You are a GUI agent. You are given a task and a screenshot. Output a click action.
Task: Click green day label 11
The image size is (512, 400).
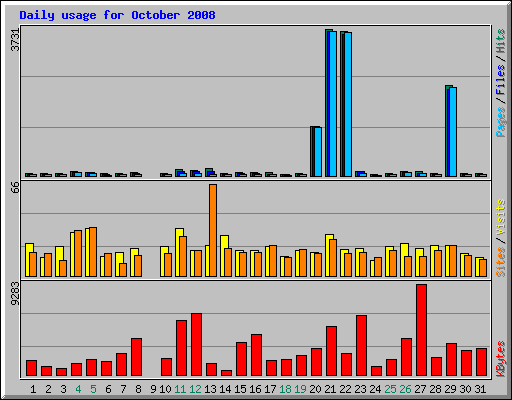180,389
